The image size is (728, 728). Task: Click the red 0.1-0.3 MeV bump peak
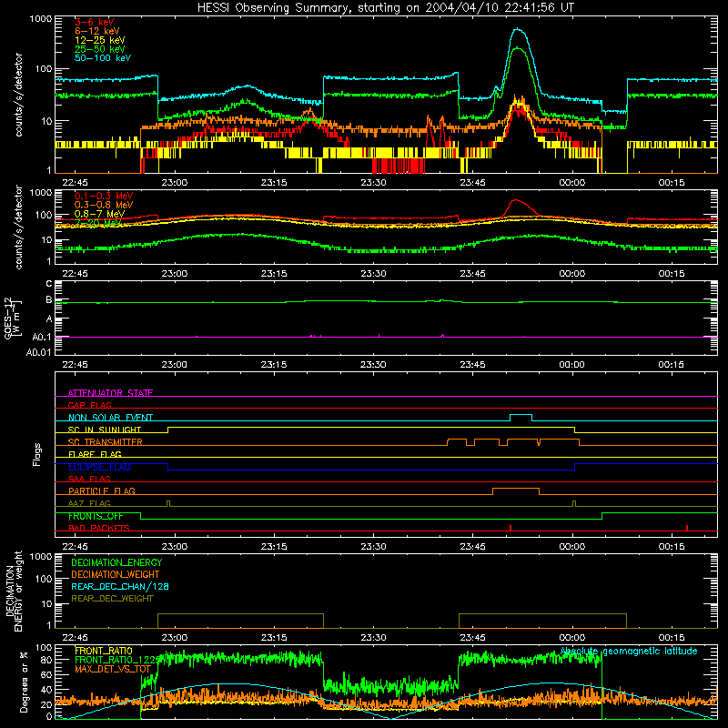(x=515, y=200)
